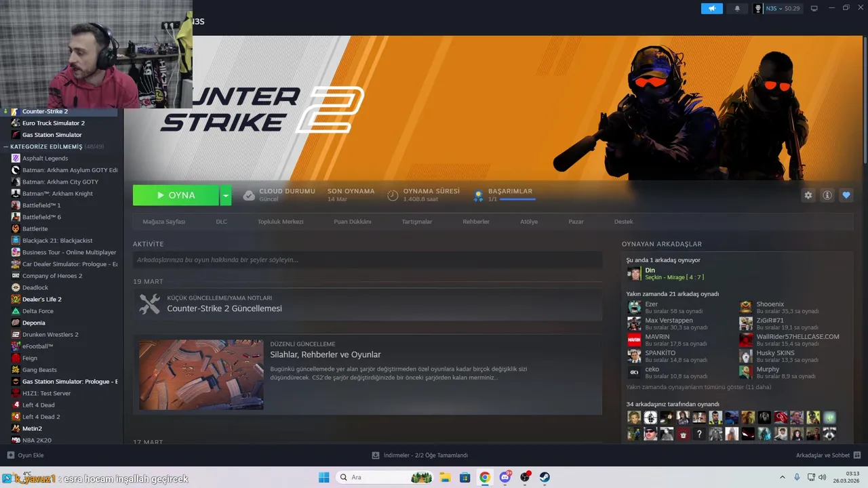
Task: Open the Başarımlar achievements ribbon icon
Action: click(x=478, y=195)
